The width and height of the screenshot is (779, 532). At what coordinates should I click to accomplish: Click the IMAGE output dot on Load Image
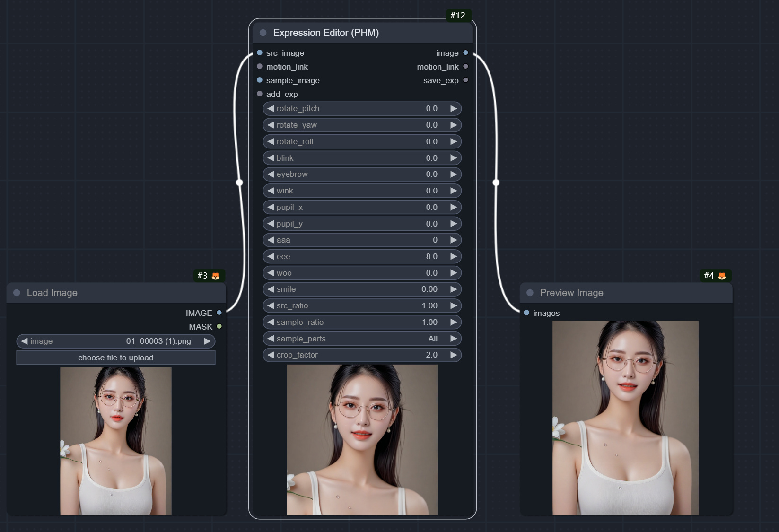(219, 313)
